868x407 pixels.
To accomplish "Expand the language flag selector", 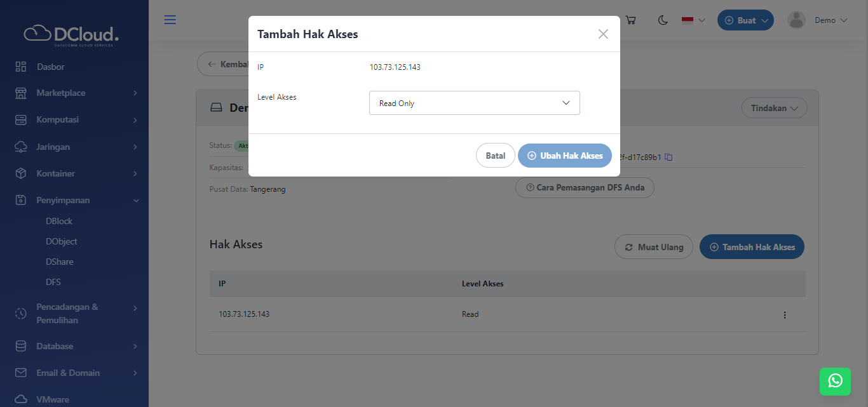I will click(693, 20).
